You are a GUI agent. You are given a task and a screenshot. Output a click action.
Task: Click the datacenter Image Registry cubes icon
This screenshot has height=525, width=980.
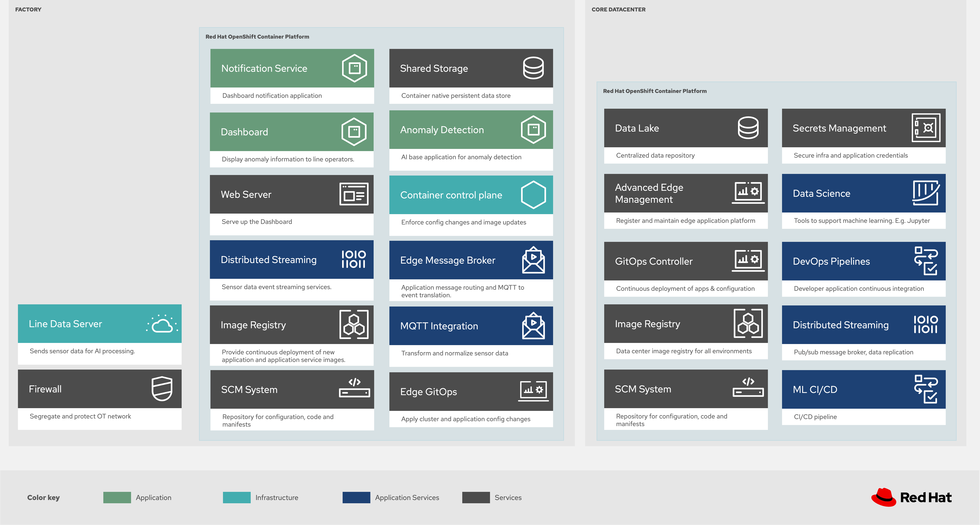[x=748, y=324]
